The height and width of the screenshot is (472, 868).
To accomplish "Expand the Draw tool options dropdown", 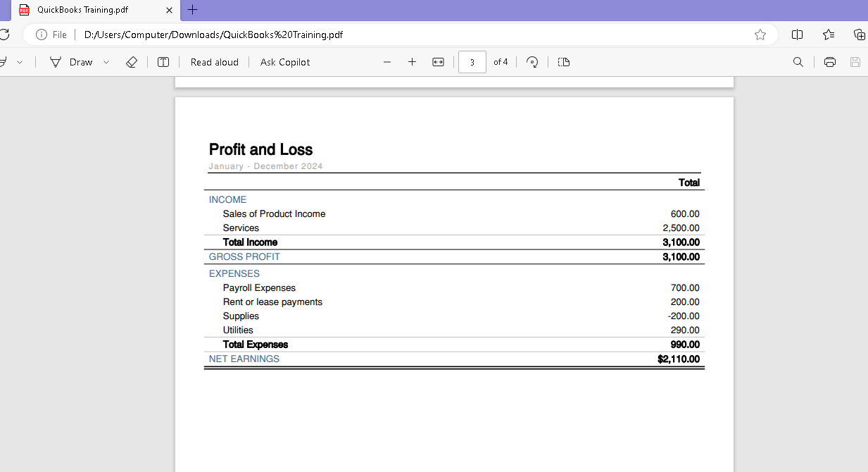I will [x=106, y=62].
